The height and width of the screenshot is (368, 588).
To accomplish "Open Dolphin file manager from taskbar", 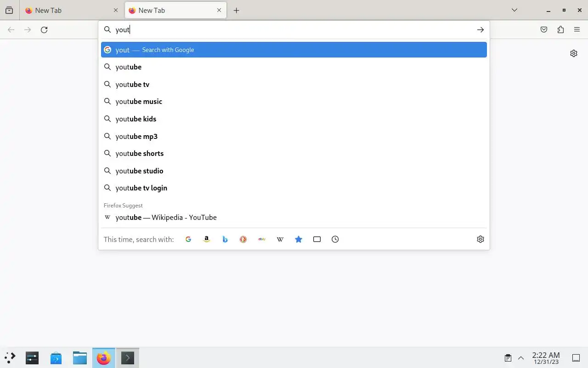I will click(x=80, y=357).
